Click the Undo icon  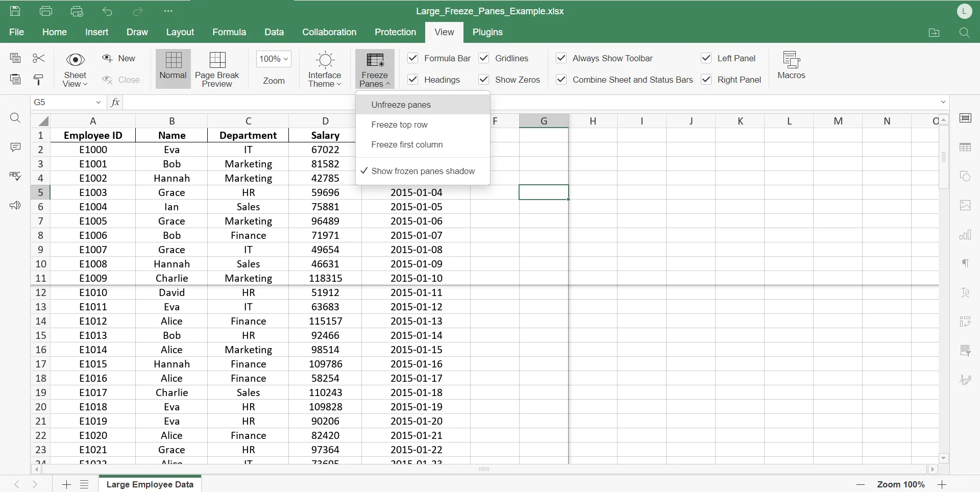(107, 11)
